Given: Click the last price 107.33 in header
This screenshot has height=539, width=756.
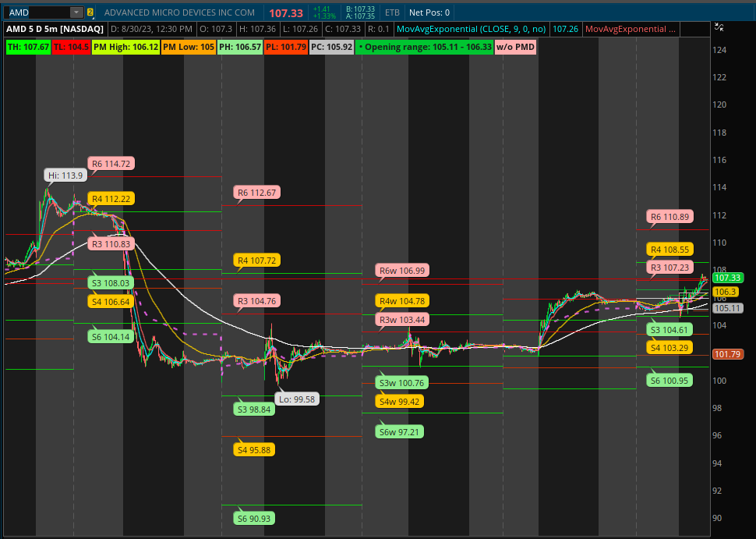Looking at the screenshot, I should coord(286,13).
